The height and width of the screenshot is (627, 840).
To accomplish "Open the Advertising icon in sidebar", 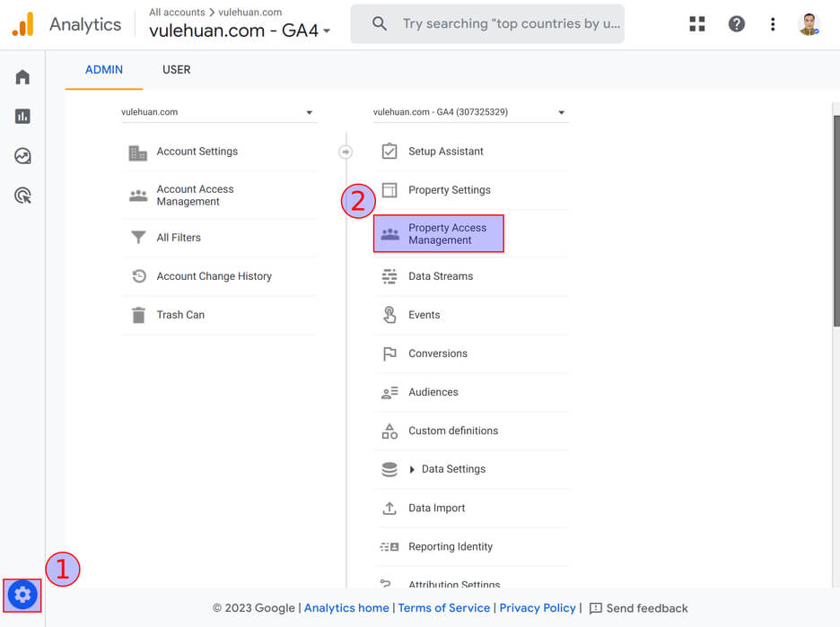I will click(22, 196).
